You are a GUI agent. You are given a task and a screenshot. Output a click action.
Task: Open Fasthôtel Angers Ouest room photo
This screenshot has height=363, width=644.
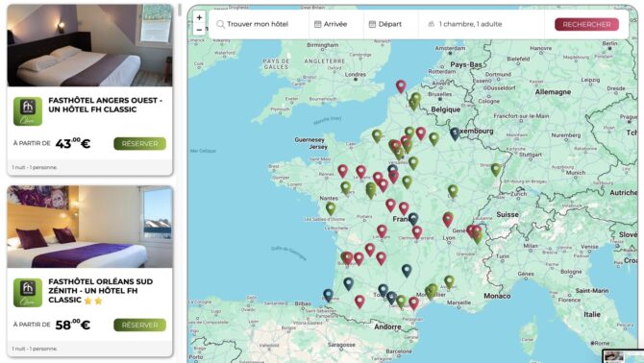[x=90, y=45]
